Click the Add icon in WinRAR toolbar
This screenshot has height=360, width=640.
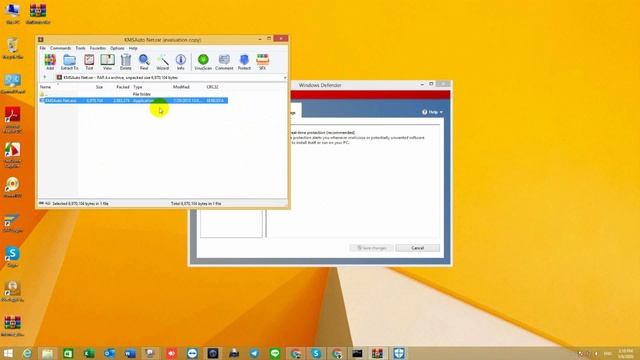[50, 62]
